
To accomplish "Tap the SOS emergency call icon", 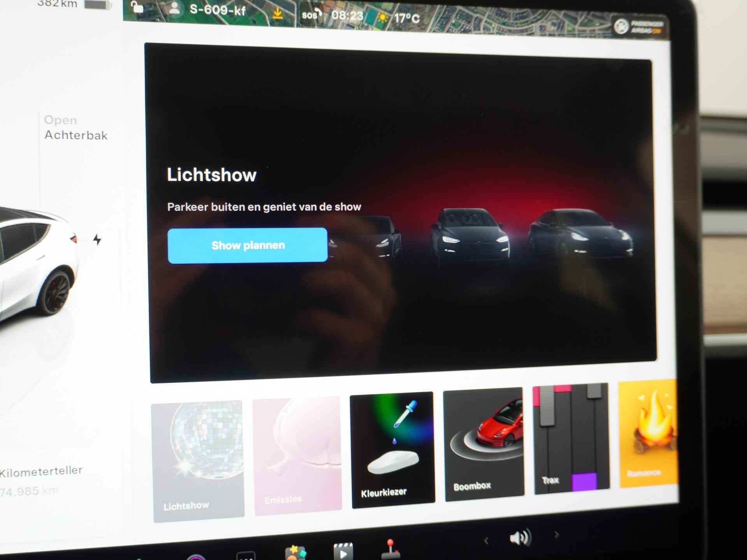I will [311, 15].
